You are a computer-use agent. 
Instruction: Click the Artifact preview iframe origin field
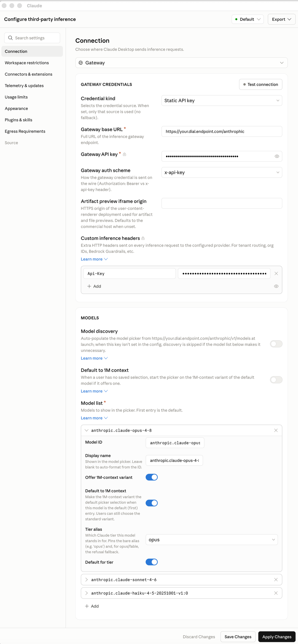click(222, 203)
